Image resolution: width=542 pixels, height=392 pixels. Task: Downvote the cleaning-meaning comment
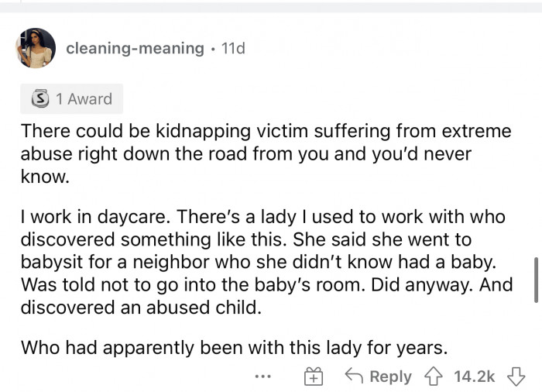(x=516, y=377)
